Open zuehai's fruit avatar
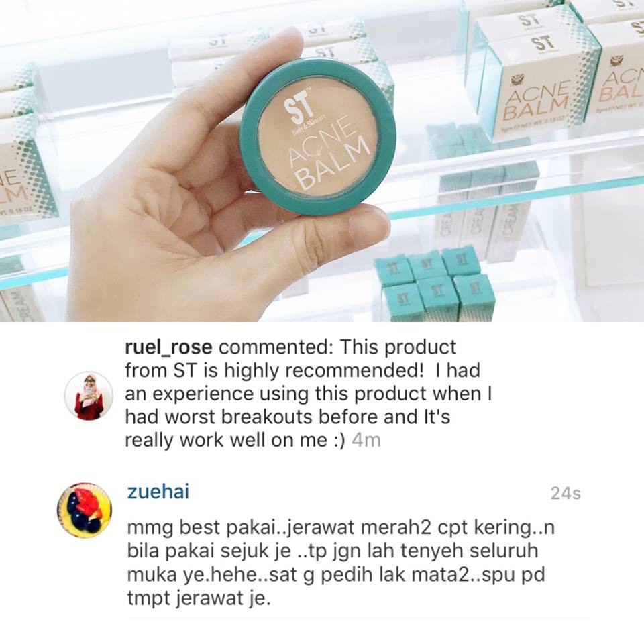This screenshot has height=644, width=644. [x=85, y=510]
